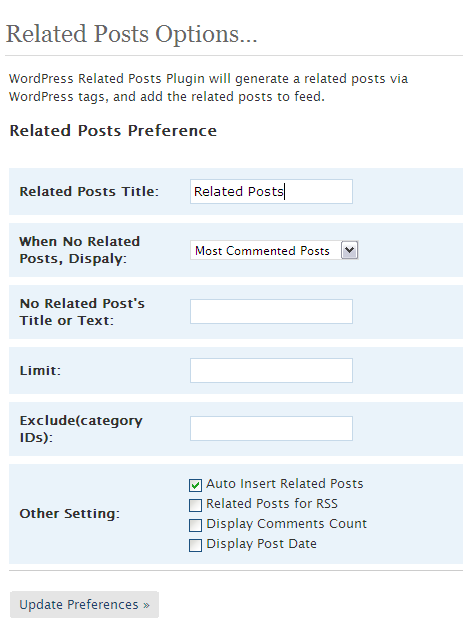Tick the Display Comments Count checkbox

[195, 525]
